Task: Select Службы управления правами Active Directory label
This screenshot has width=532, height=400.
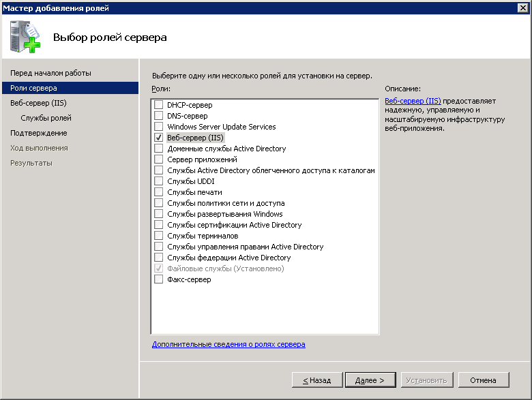Action: click(246, 247)
